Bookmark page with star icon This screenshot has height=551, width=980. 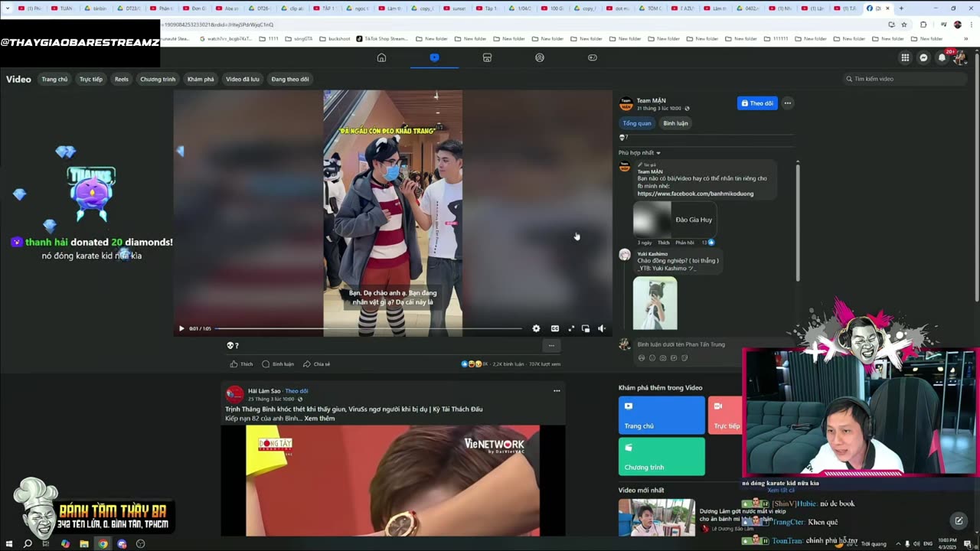(903, 24)
